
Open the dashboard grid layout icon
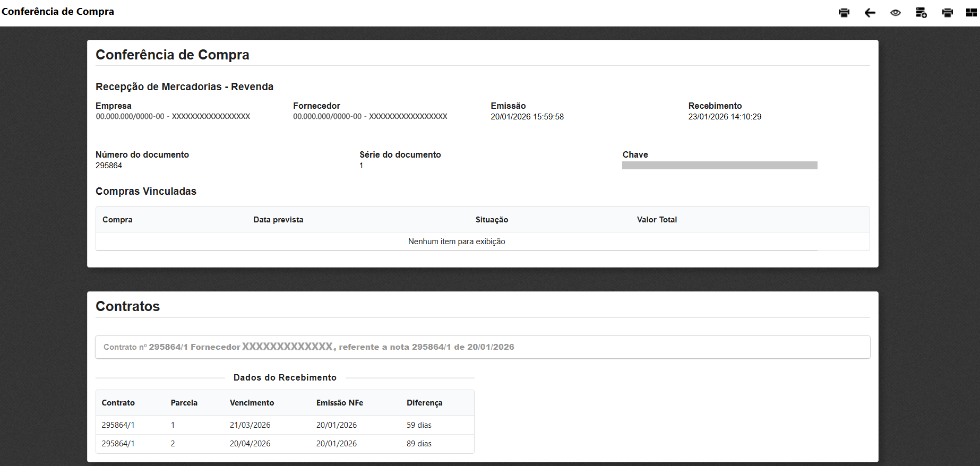tap(971, 13)
